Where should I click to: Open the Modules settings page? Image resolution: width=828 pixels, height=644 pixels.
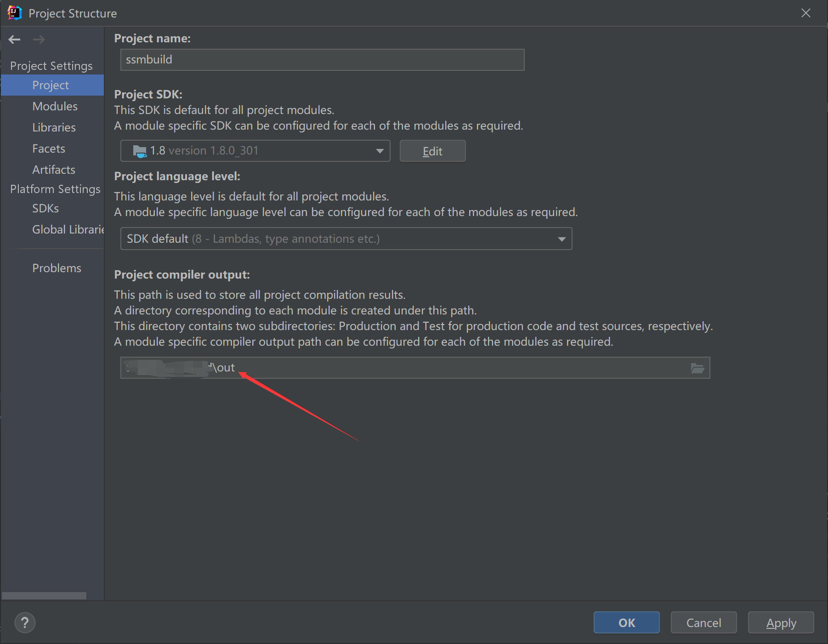click(x=55, y=106)
